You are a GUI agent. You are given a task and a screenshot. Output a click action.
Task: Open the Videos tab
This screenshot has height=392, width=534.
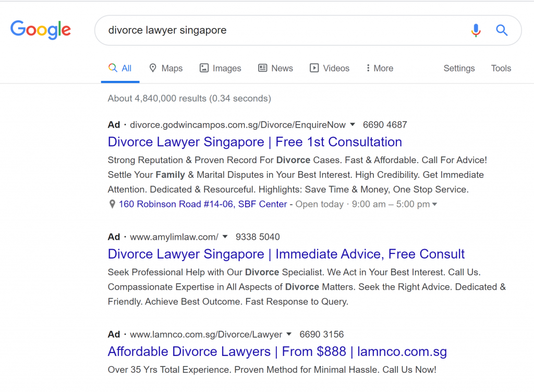point(330,68)
